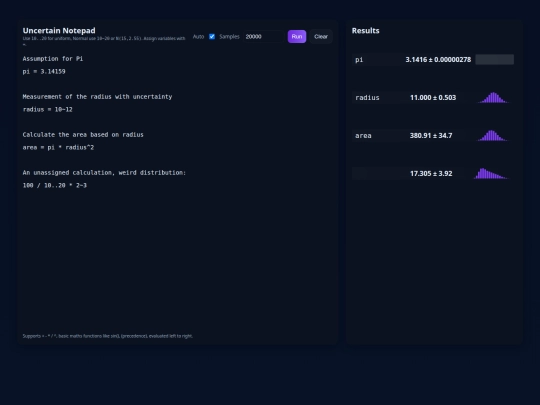This screenshot has width=540, height=405.
Task: Click the radius result histogram
Action: click(493, 97)
